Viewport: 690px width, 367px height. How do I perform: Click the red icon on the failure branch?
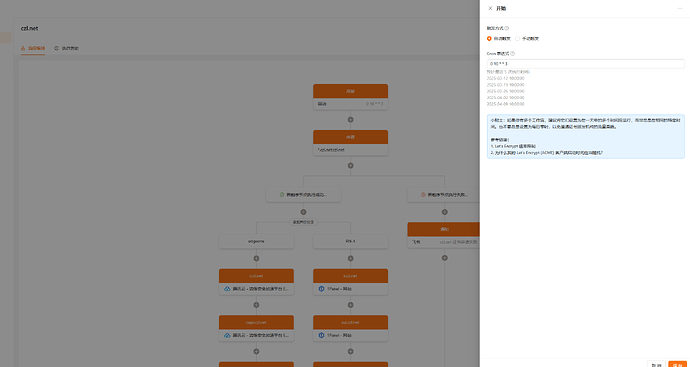pyautogui.click(x=423, y=195)
